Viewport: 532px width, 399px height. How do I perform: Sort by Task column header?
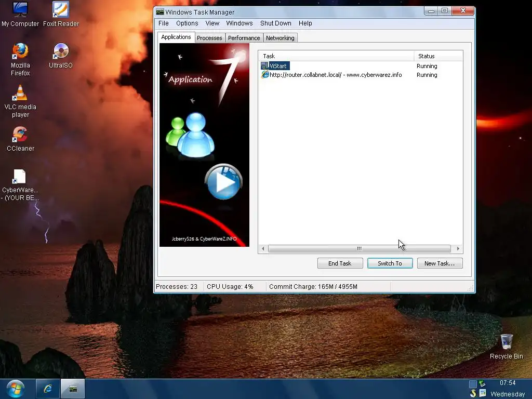pos(336,56)
